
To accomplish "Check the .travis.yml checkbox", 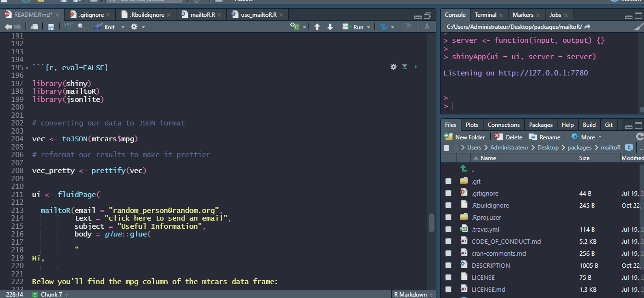I will 448,230.
